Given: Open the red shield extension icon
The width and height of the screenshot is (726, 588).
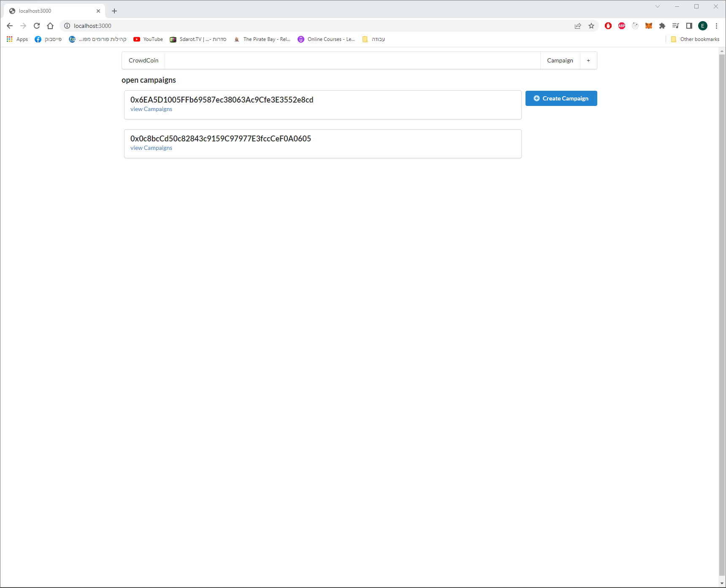Looking at the screenshot, I should [608, 26].
